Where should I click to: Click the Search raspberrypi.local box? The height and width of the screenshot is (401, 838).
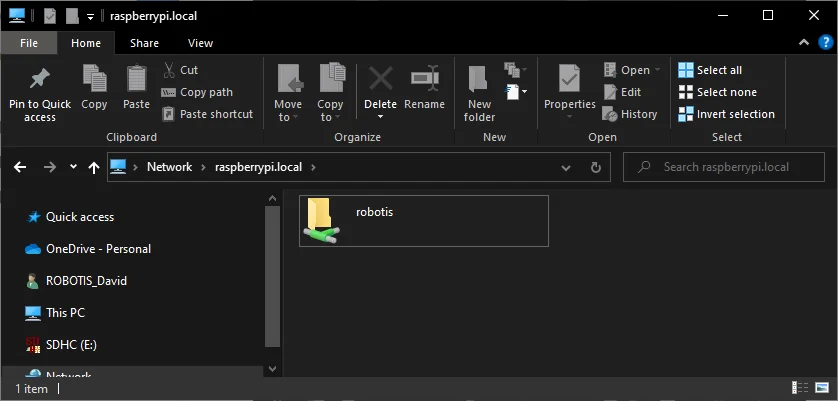724,167
